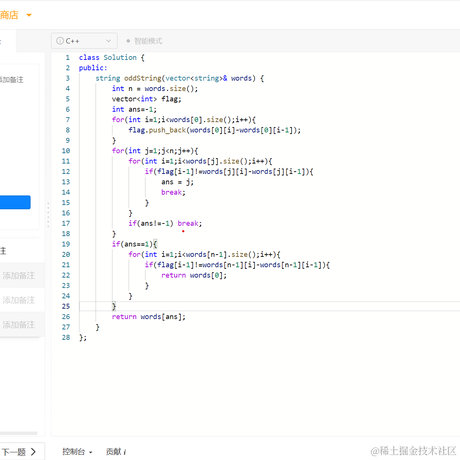Click line number 19 in the gutter
This screenshot has width=460, height=460.
[66, 244]
